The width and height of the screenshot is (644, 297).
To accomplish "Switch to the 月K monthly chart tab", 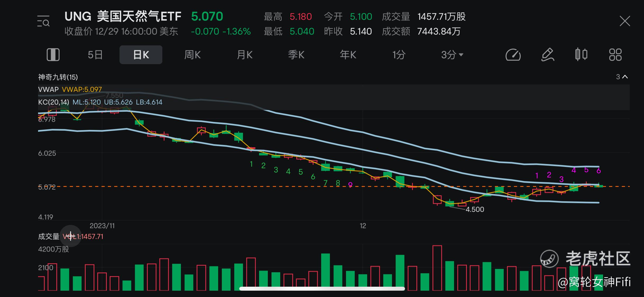I will [x=244, y=55].
